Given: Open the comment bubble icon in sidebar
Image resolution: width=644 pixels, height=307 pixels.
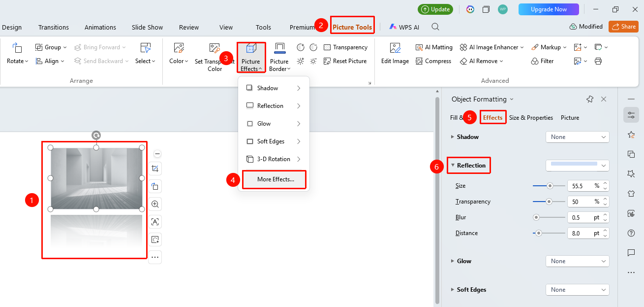Looking at the screenshot, I should [x=631, y=252].
